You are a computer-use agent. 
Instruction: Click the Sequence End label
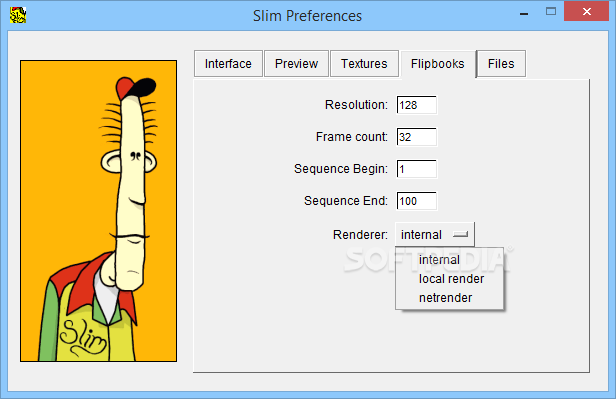[x=346, y=201]
